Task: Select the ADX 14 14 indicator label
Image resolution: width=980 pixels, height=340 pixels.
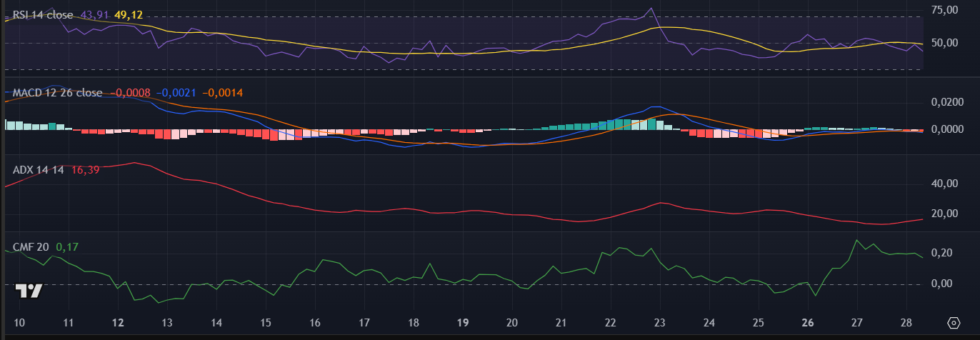Action: [39, 170]
